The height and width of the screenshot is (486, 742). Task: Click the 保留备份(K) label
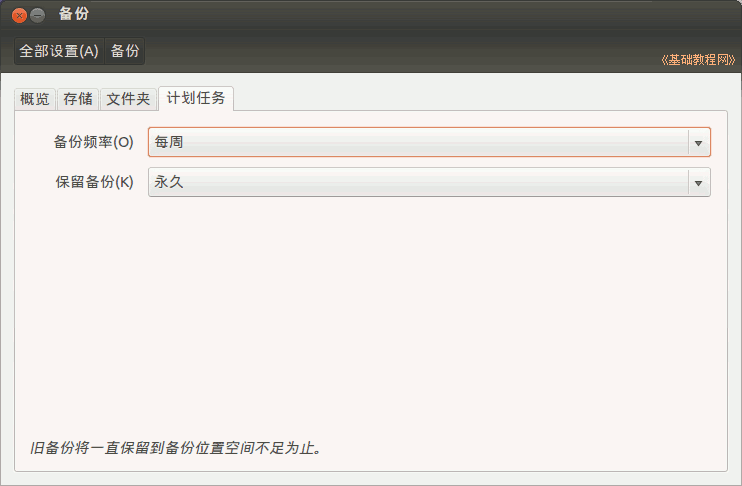(x=93, y=182)
